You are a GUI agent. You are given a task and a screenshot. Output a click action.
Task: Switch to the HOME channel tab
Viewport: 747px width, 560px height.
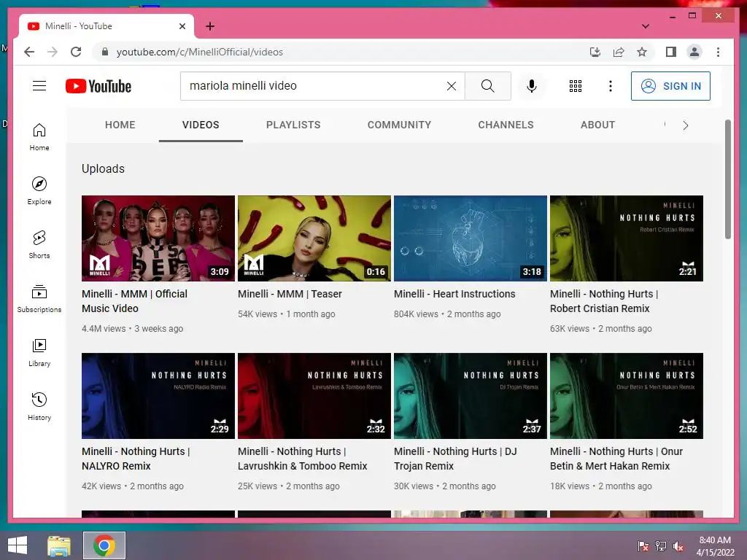pos(120,125)
